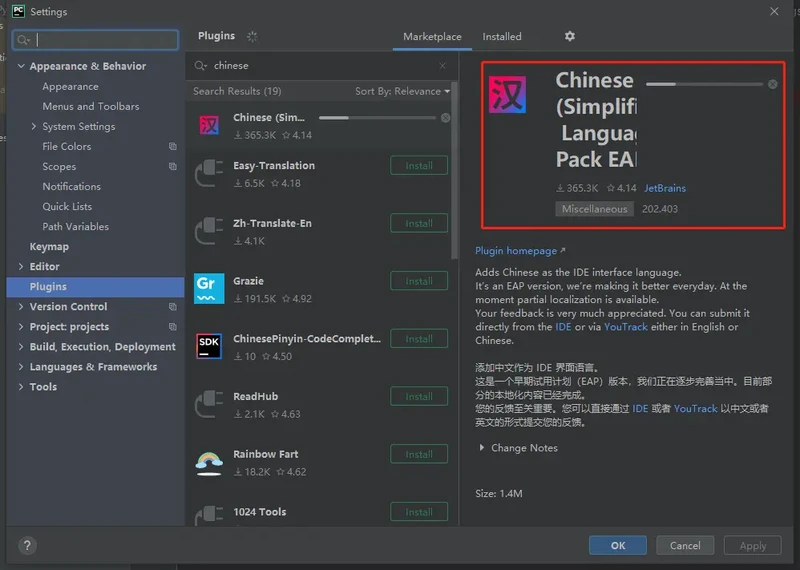Screen dimensions: 800x570
Task: Click the ChinesePinyin-CodeCompletion SDK icon
Action: (x=209, y=346)
